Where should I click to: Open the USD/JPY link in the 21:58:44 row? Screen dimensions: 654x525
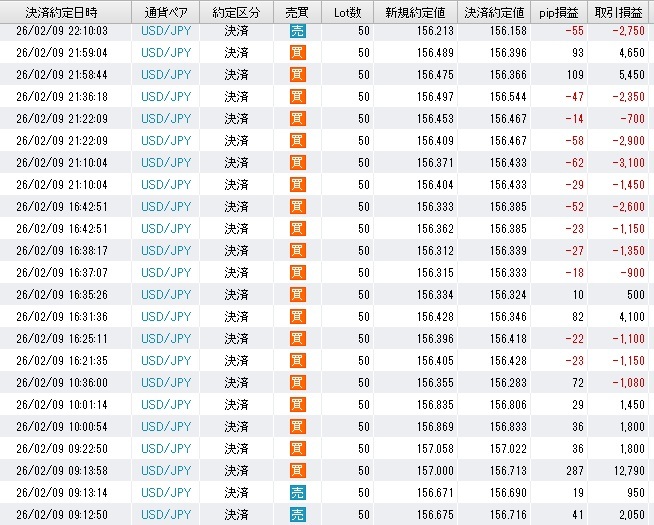click(x=166, y=75)
